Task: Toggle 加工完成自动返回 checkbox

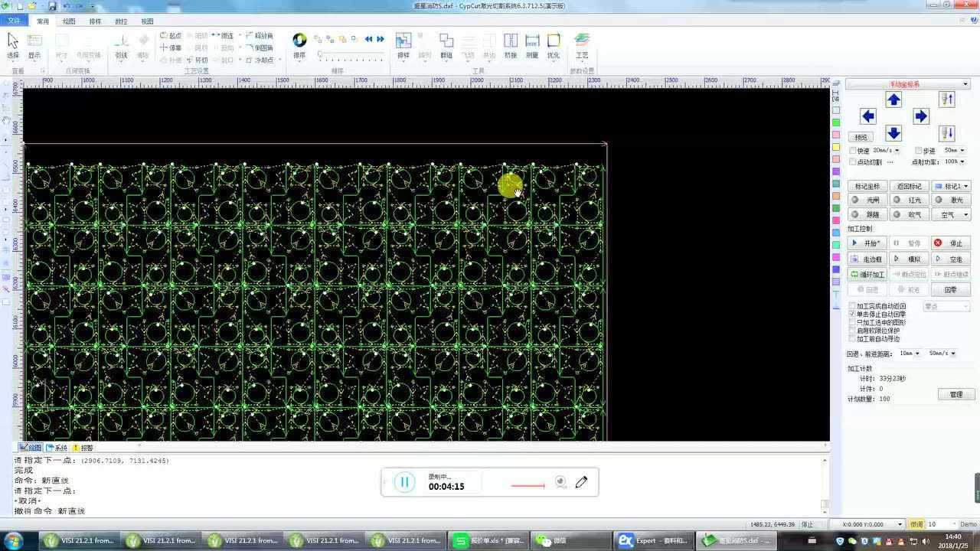Action: pyautogui.click(x=853, y=306)
